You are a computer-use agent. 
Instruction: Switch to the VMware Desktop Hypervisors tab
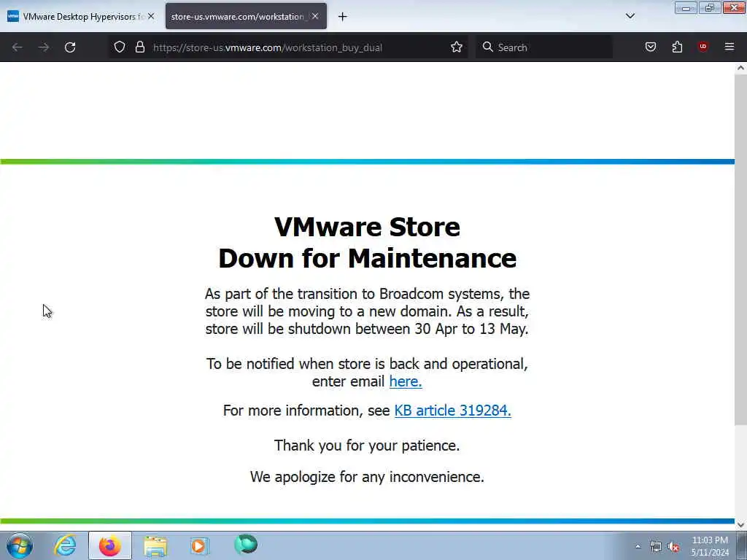point(81,17)
